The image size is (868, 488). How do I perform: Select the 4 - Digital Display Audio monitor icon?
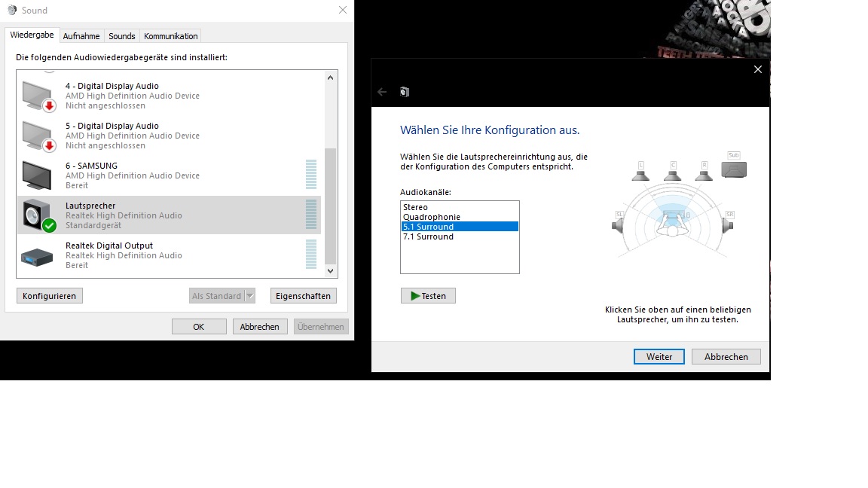(x=38, y=96)
